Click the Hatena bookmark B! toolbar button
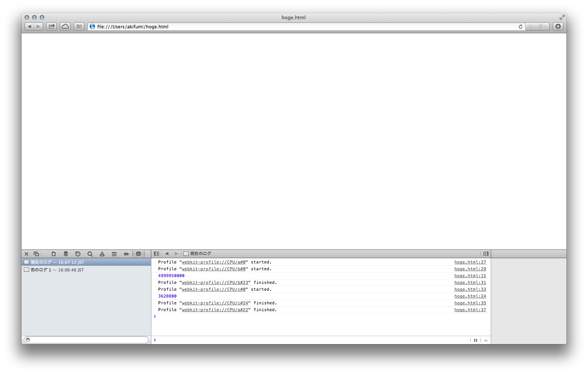Screen dimensions: 588x374 (x=79, y=26)
